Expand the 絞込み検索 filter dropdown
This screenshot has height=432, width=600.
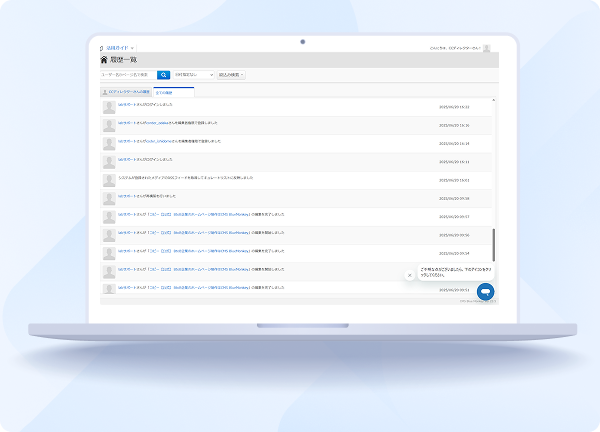(x=231, y=75)
